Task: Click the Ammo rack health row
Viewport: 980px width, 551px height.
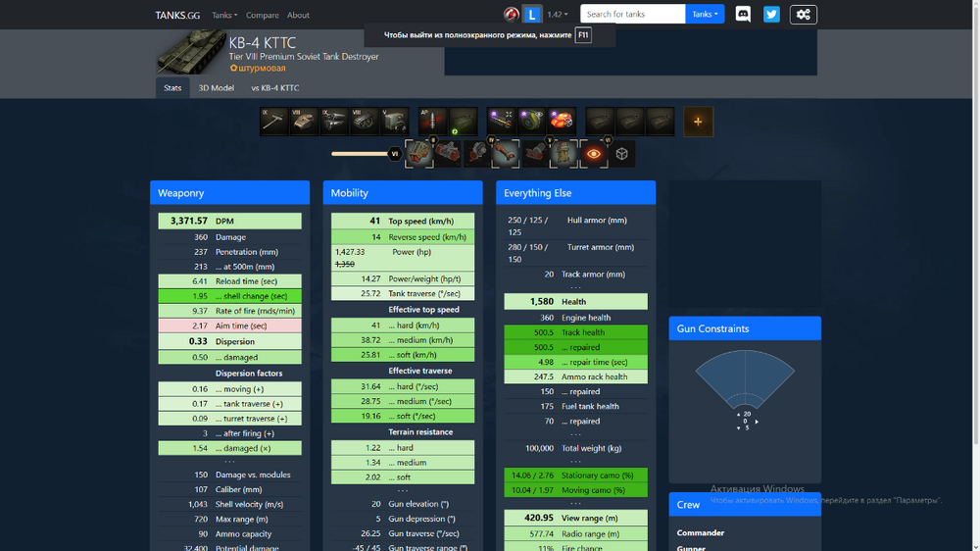Action: [575, 377]
